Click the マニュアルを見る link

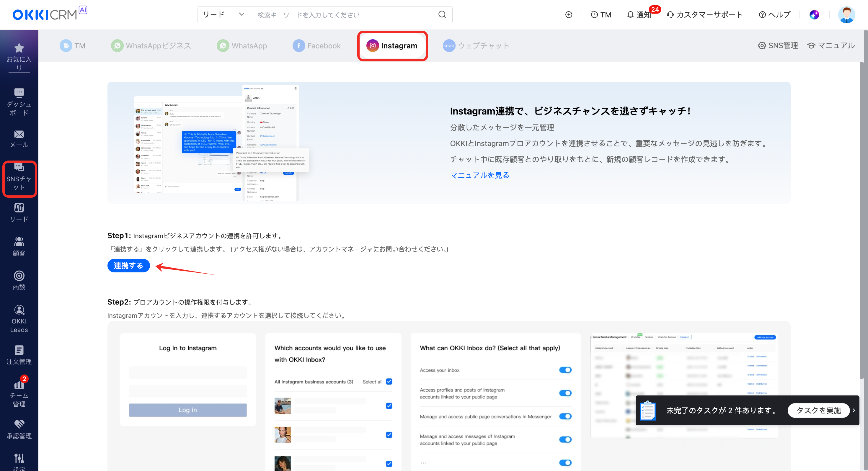[x=479, y=175]
